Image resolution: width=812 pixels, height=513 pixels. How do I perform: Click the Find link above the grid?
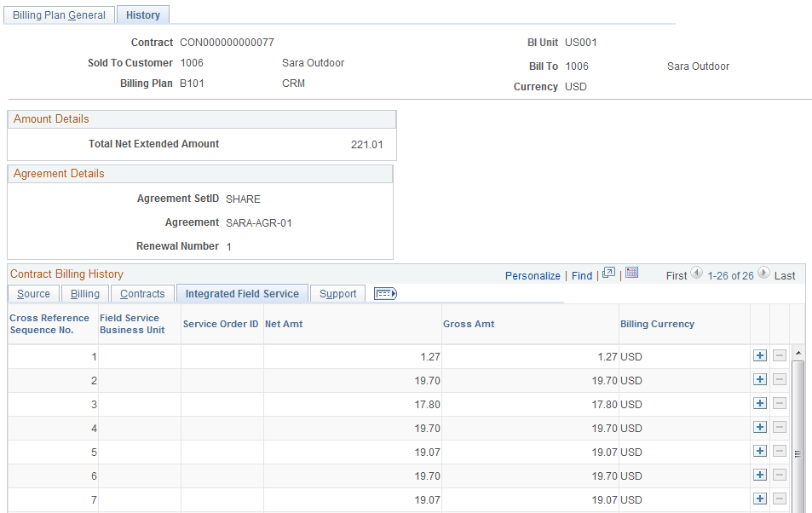pos(581,275)
